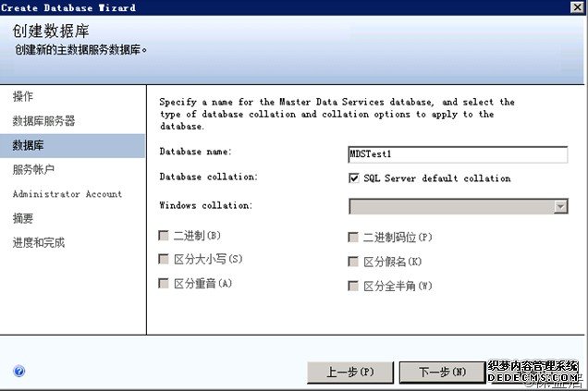Check the 区分假名(K) option
The width and height of the screenshot is (588, 391).
[x=353, y=262]
